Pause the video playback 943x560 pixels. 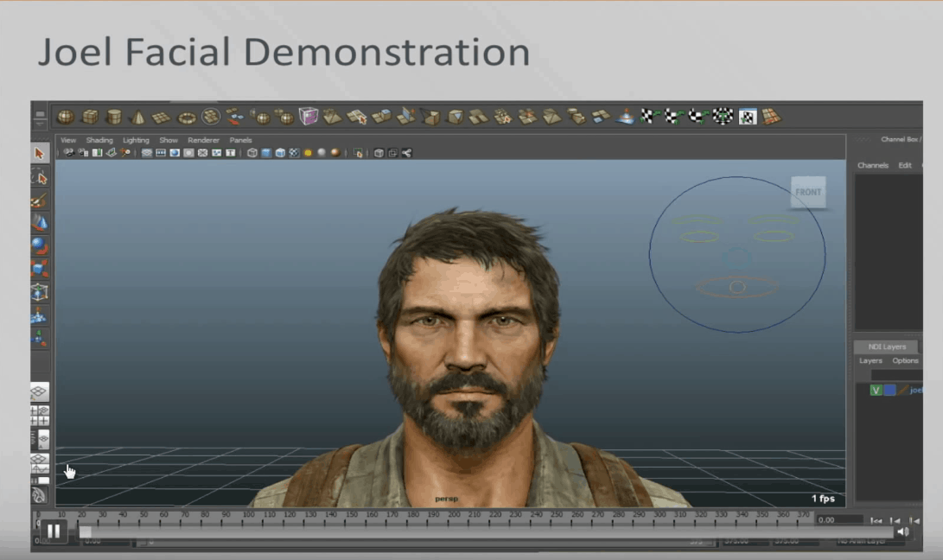click(x=54, y=531)
